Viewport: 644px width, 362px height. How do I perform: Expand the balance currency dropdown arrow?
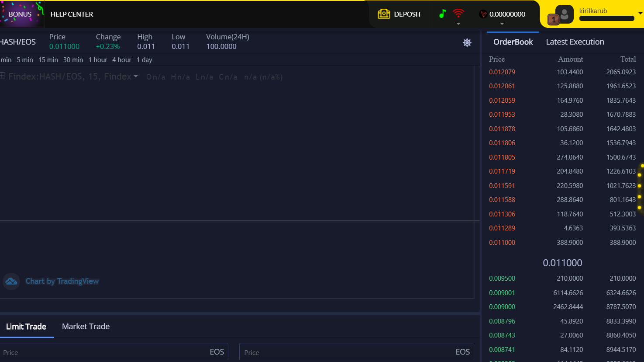click(502, 24)
